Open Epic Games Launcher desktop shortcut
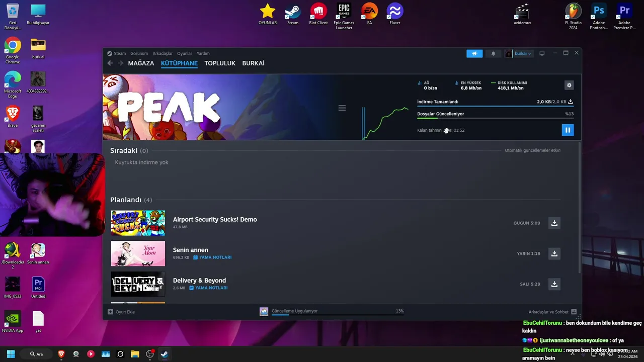This screenshot has width=644, height=362. pos(344,16)
